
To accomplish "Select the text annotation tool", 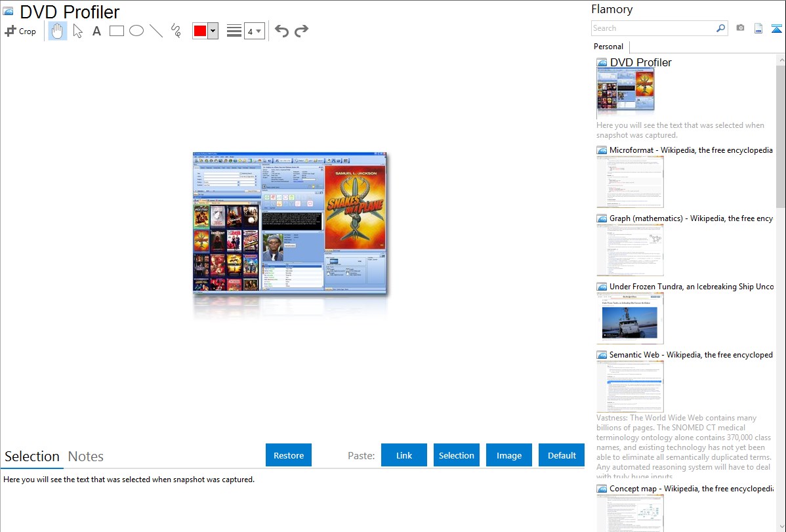I will click(x=96, y=31).
